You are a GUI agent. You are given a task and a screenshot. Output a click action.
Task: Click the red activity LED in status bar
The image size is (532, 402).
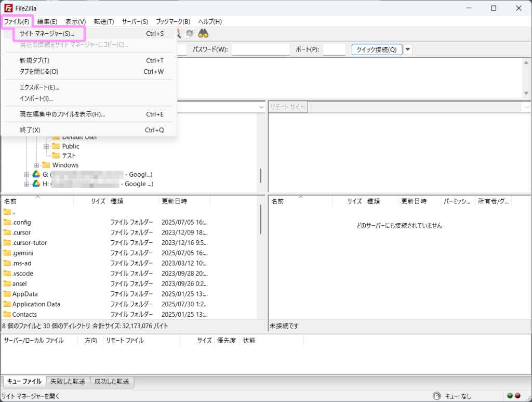517,396
